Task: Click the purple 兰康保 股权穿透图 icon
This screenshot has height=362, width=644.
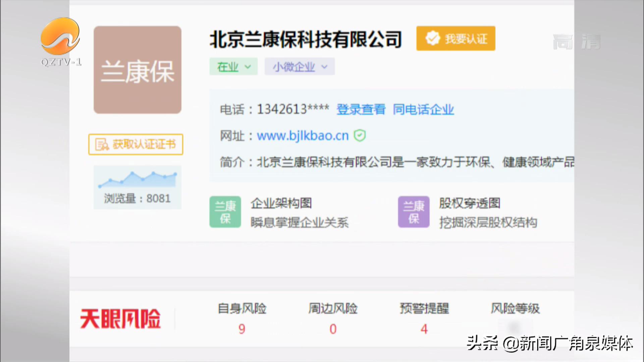Action: tap(414, 212)
